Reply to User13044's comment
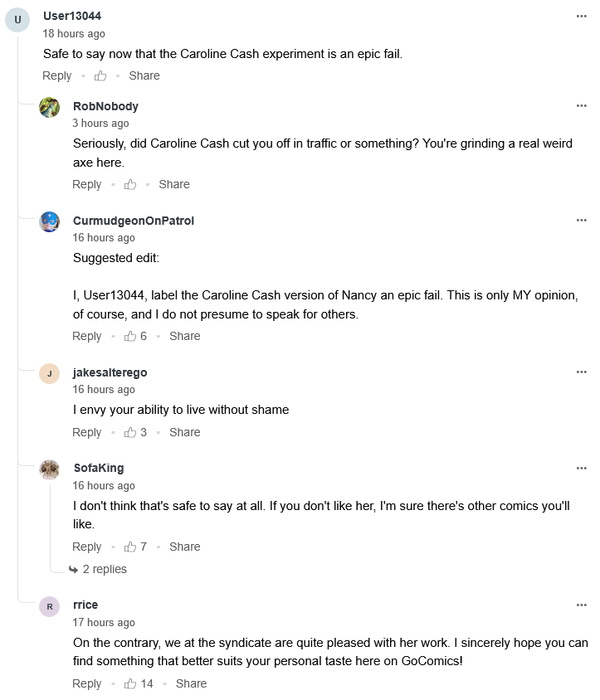The width and height of the screenshot is (600, 700). point(57,75)
